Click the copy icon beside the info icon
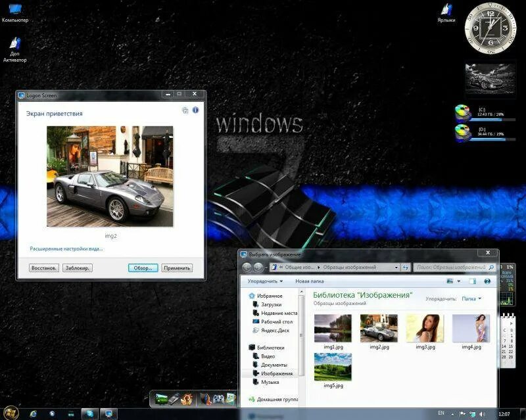526x420 pixels. (185, 110)
